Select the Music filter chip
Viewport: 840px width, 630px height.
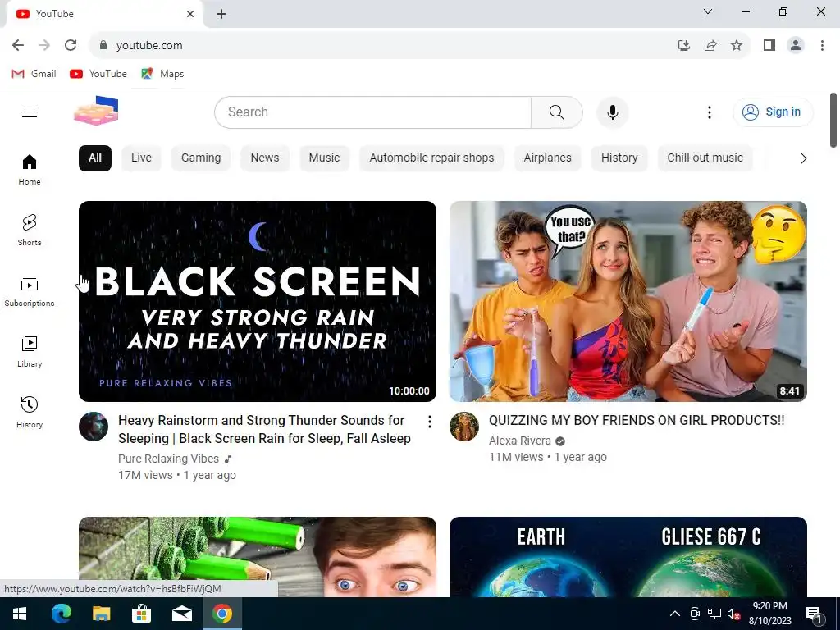(x=324, y=158)
